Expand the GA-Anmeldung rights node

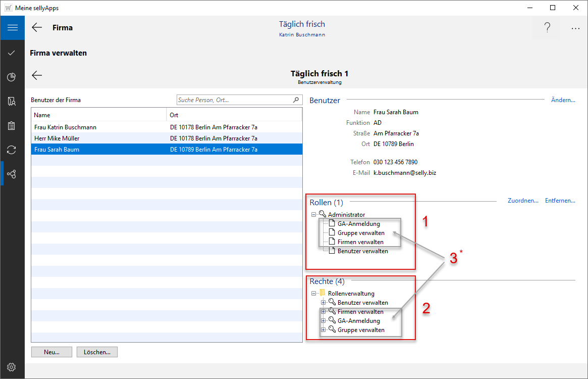coord(324,321)
